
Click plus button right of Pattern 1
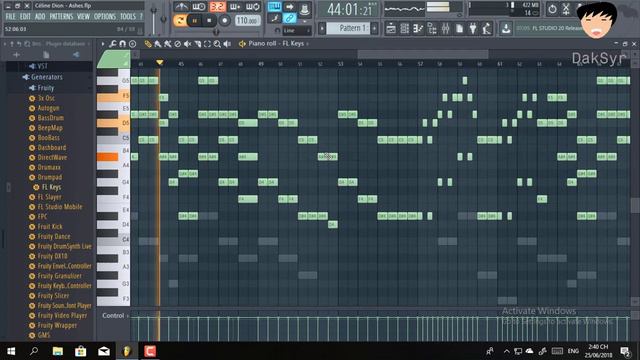(x=374, y=28)
